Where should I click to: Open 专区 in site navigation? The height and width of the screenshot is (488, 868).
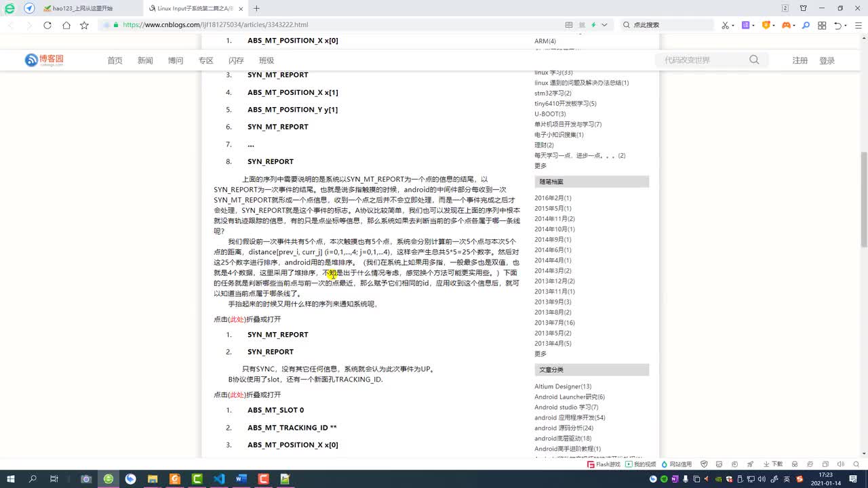[x=205, y=60]
